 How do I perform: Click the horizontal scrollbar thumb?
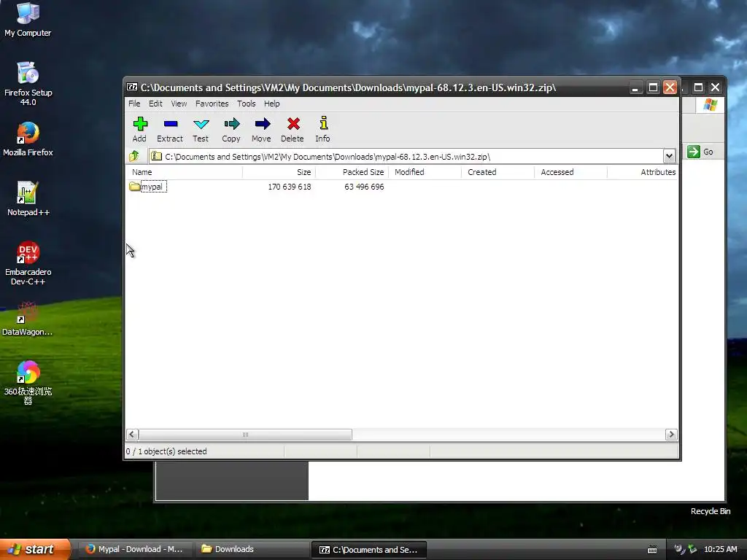click(245, 435)
